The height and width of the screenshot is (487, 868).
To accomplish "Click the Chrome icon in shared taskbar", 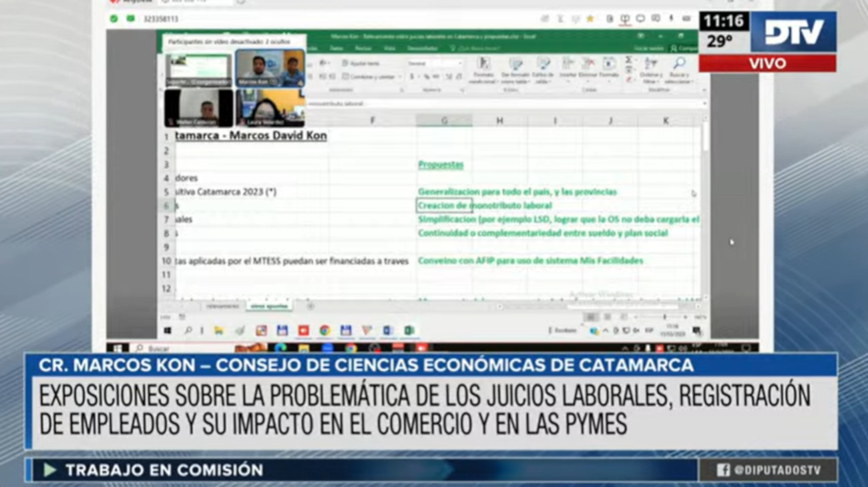I will tap(324, 330).
